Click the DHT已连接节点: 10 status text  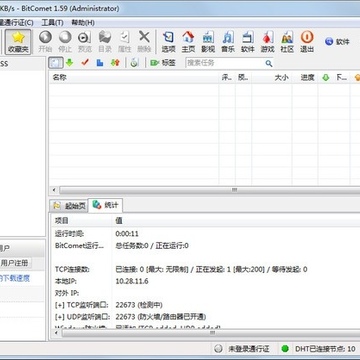[x=325, y=349]
